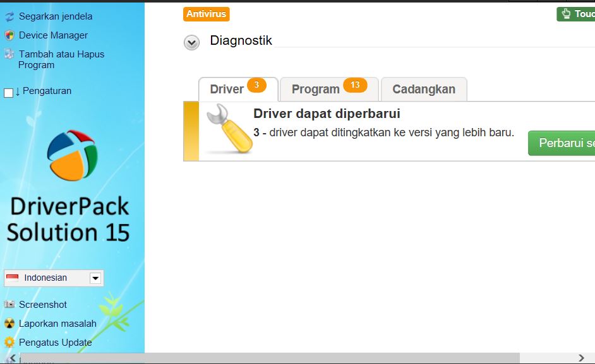This screenshot has width=595, height=364.
Task: Click the Laporkan masalah radiation icon
Action: tap(9, 324)
